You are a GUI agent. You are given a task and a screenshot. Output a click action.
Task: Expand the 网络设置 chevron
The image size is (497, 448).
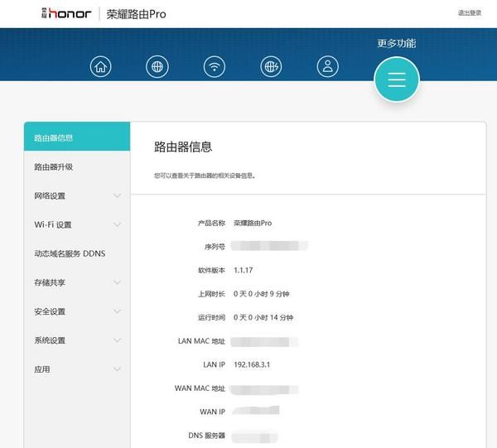click(117, 195)
